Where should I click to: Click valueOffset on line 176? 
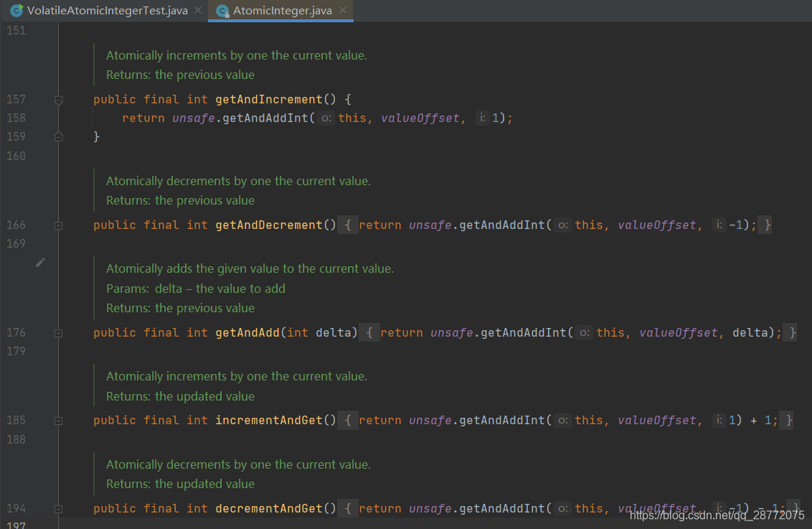(679, 332)
